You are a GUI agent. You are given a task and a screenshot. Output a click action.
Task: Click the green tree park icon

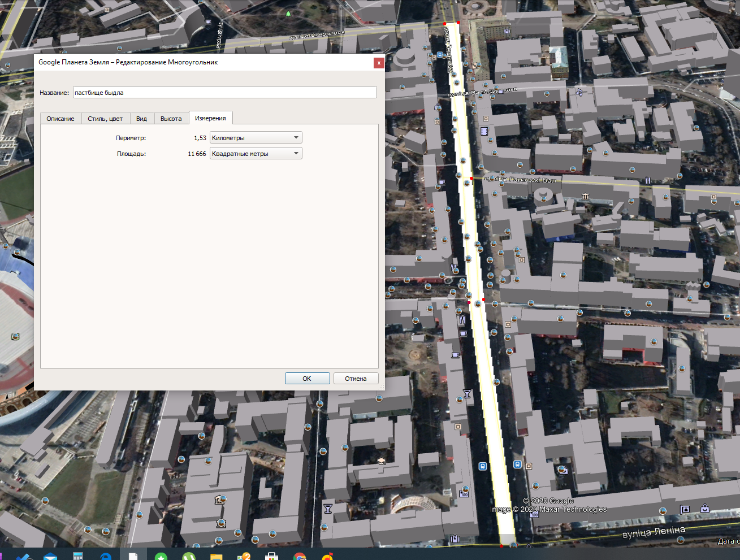click(x=288, y=14)
